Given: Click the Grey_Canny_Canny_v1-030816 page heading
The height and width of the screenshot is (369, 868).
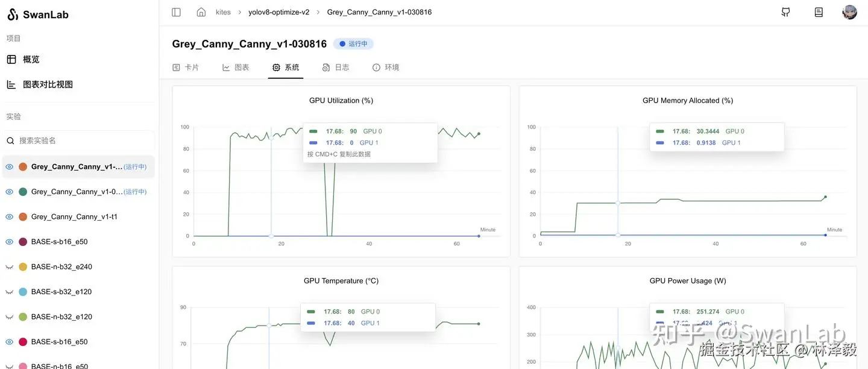Looking at the screenshot, I should click(250, 44).
